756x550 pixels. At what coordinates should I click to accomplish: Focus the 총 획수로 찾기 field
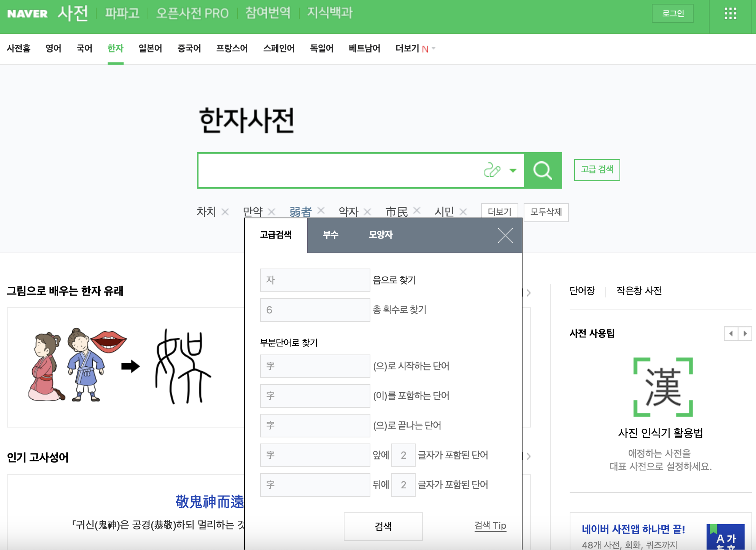tap(315, 310)
